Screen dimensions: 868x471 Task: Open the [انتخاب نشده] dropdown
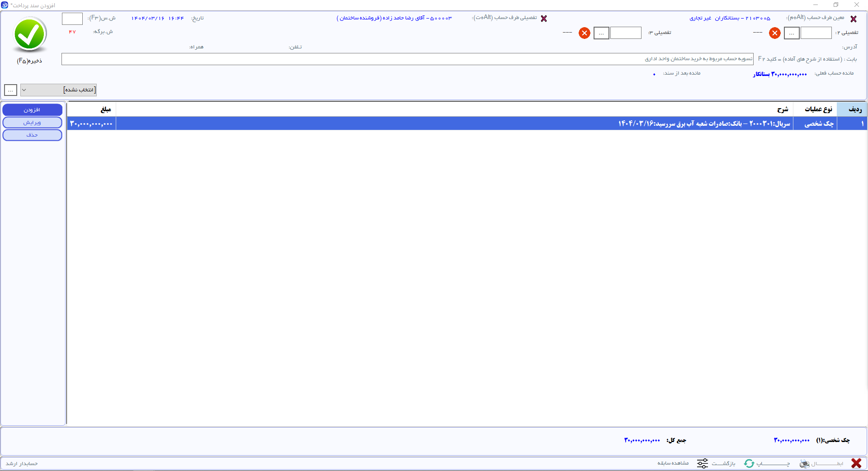pyautogui.click(x=58, y=90)
